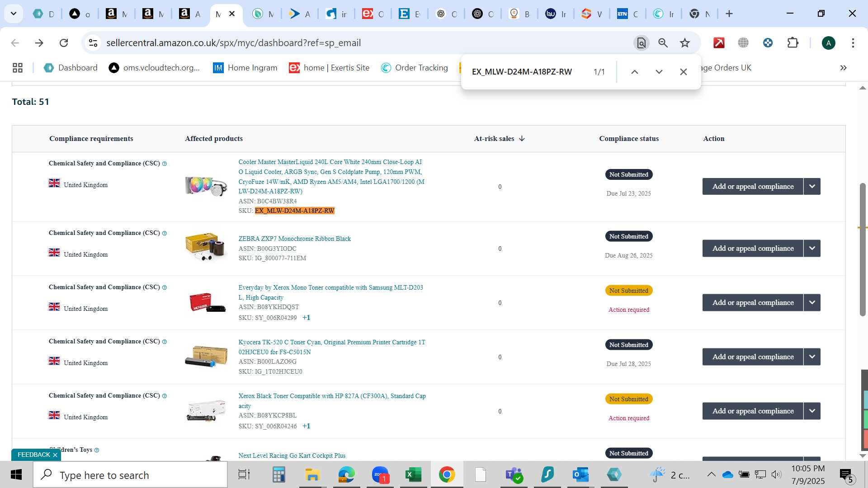Viewport: 868px width, 488px height.
Task: Click Cooler Master product thumbnail
Action: pyautogui.click(x=206, y=186)
